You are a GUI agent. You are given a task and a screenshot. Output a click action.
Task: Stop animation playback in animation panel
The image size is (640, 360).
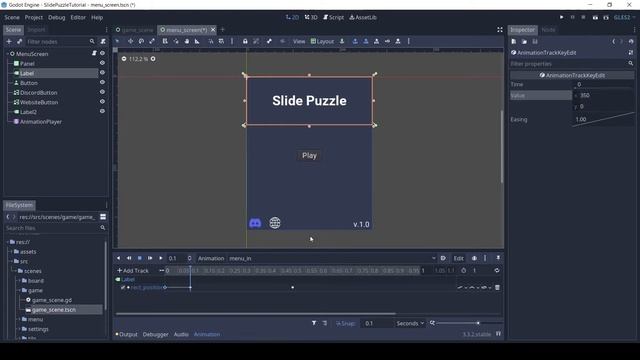click(x=140, y=258)
